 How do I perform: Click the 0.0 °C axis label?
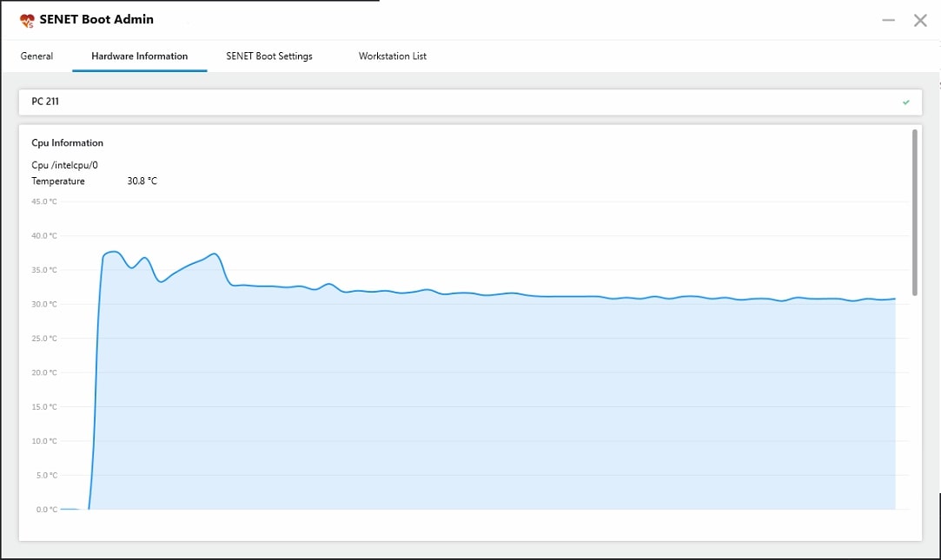[47, 509]
